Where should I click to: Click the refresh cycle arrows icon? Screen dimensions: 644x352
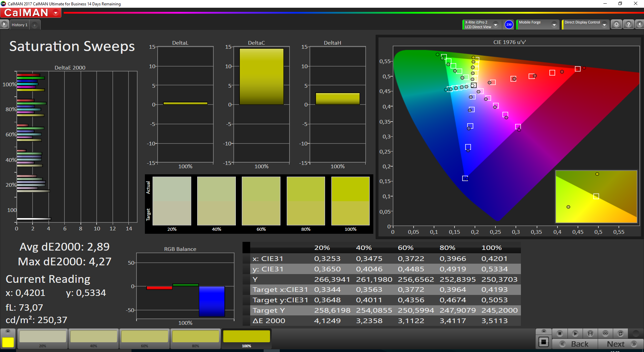(621, 334)
